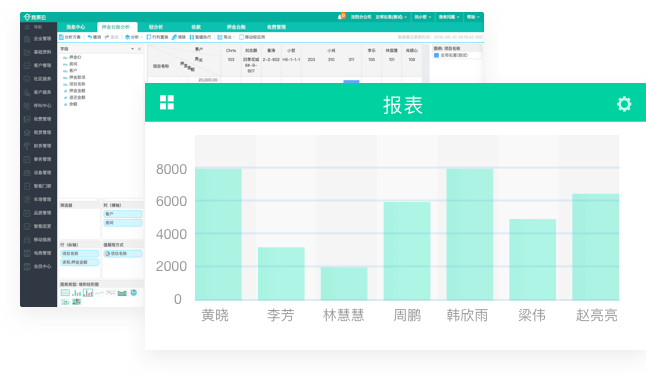Select the stacked bar chart type icon
Screen dimensions: 646x378
coord(88,293)
